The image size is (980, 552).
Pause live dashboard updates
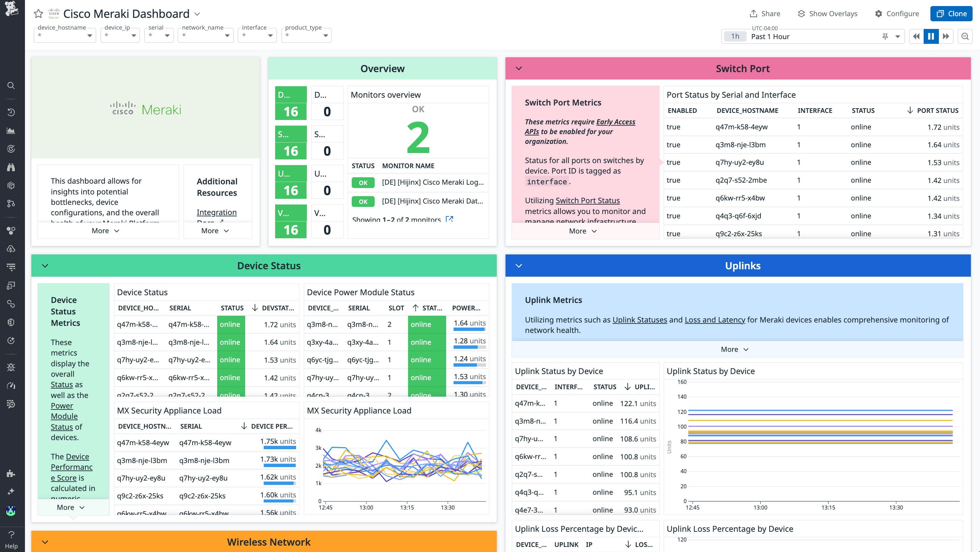tap(931, 36)
